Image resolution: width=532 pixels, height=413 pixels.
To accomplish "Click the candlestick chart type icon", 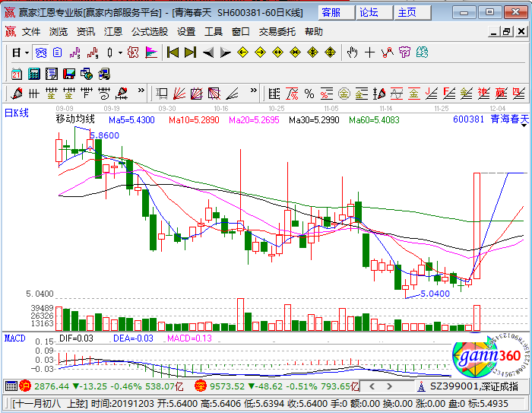I will (x=109, y=52).
